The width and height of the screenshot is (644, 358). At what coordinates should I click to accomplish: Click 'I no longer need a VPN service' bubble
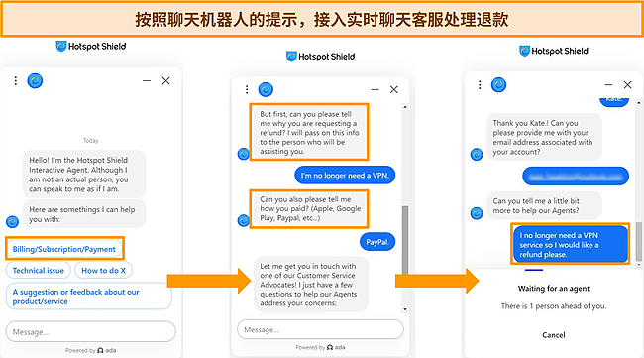[571, 245]
